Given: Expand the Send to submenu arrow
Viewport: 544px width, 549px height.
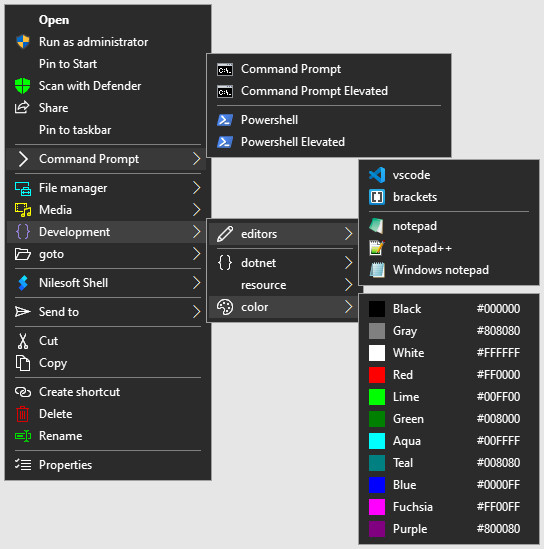Looking at the screenshot, I should [x=197, y=312].
